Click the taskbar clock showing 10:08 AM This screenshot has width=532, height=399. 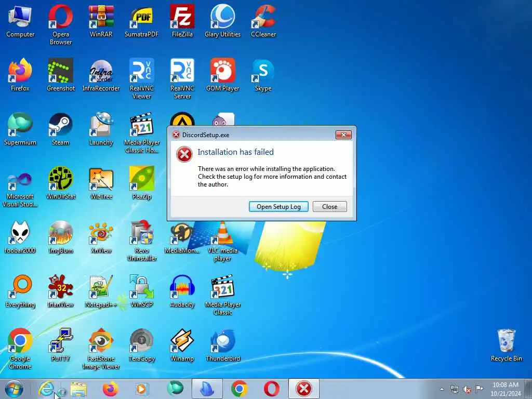506,389
